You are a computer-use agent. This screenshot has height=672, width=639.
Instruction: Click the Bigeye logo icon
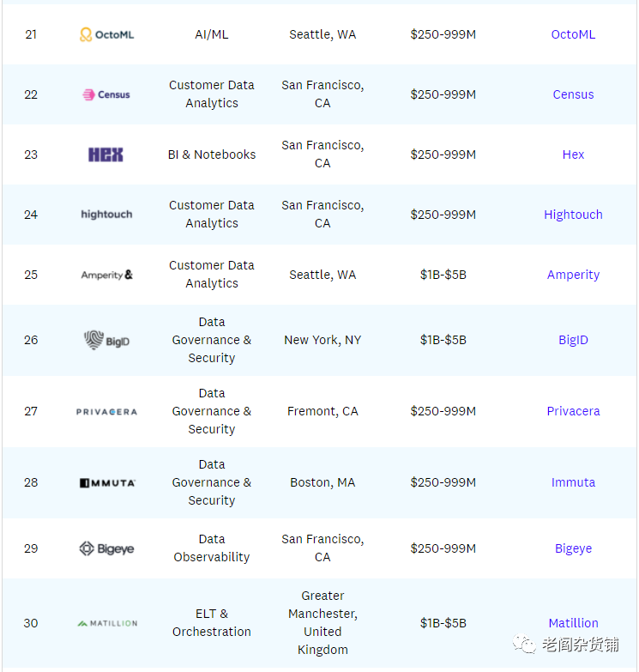pyautogui.click(x=106, y=548)
